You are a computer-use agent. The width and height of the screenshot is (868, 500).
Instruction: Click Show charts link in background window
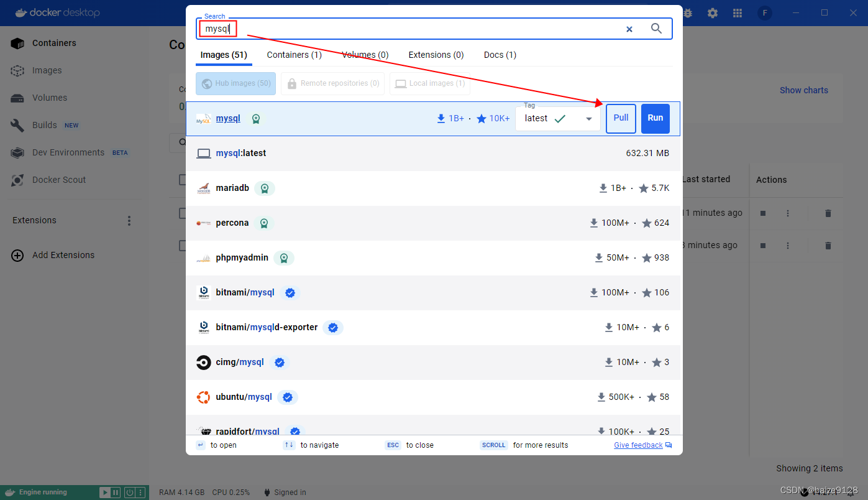tap(804, 90)
